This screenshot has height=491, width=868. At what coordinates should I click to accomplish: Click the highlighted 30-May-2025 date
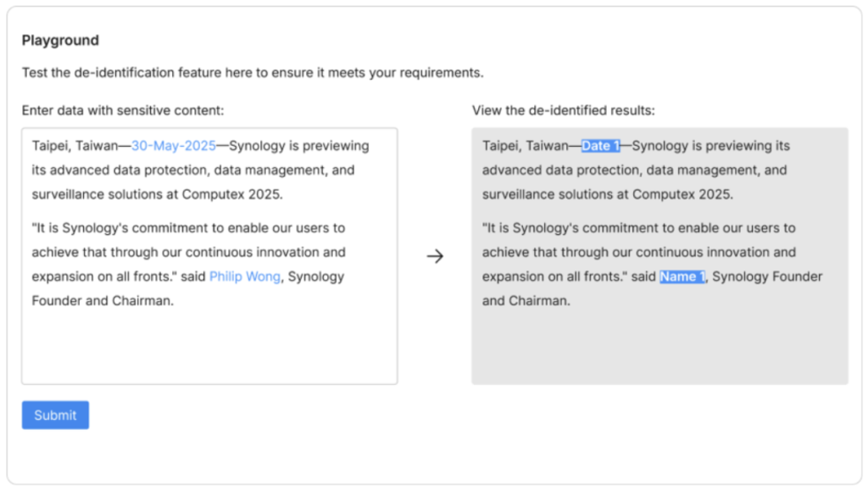(173, 145)
